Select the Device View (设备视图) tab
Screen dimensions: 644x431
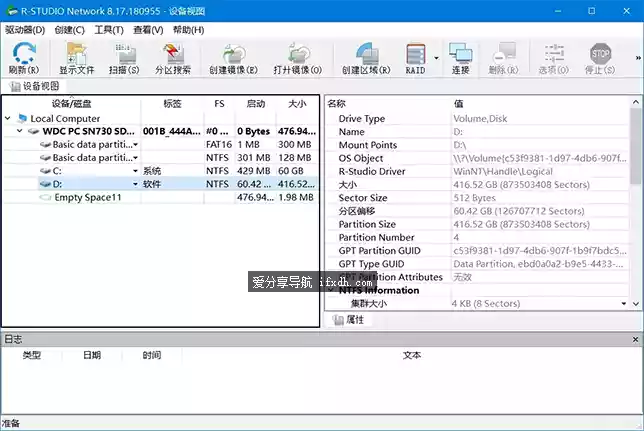[35, 86]
